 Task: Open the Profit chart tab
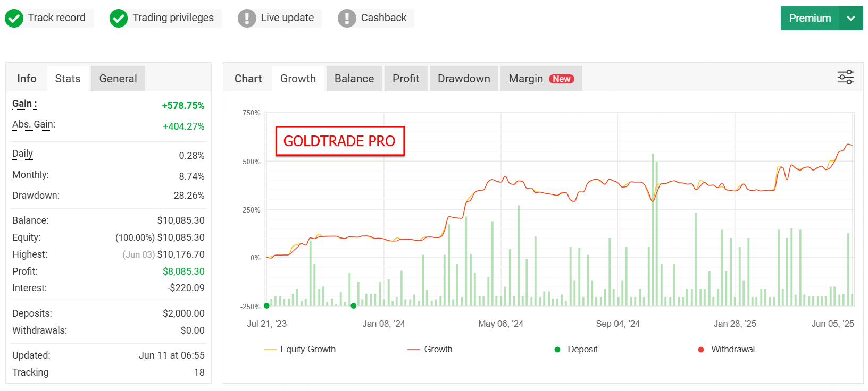406,78
